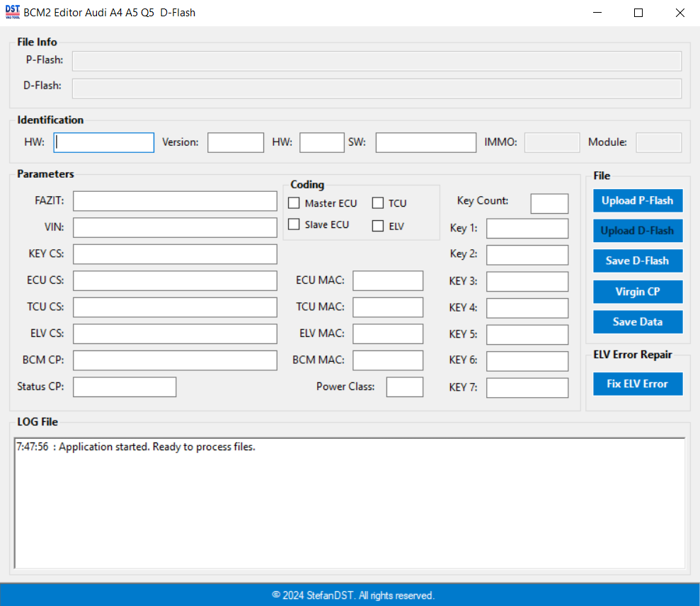The width and height of the screenshot is (700, 606).
Task: Click the Save Data button
Action: (638, 321)
